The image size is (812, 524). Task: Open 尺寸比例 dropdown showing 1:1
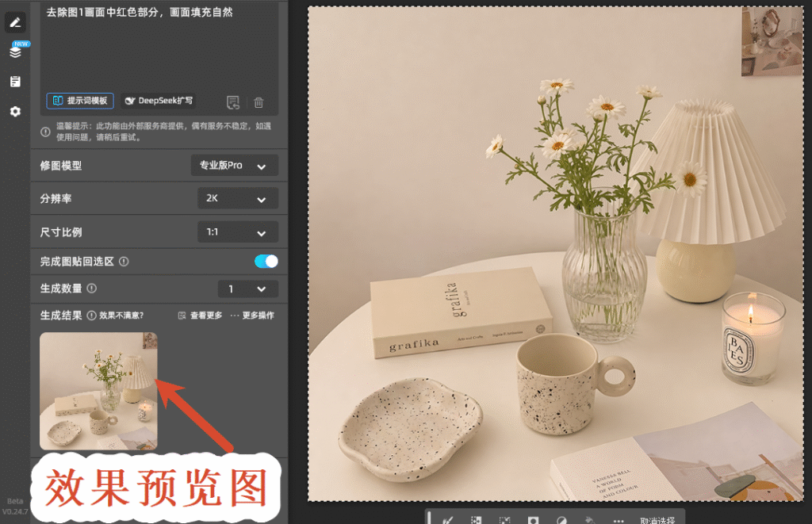tap(238, 232)
